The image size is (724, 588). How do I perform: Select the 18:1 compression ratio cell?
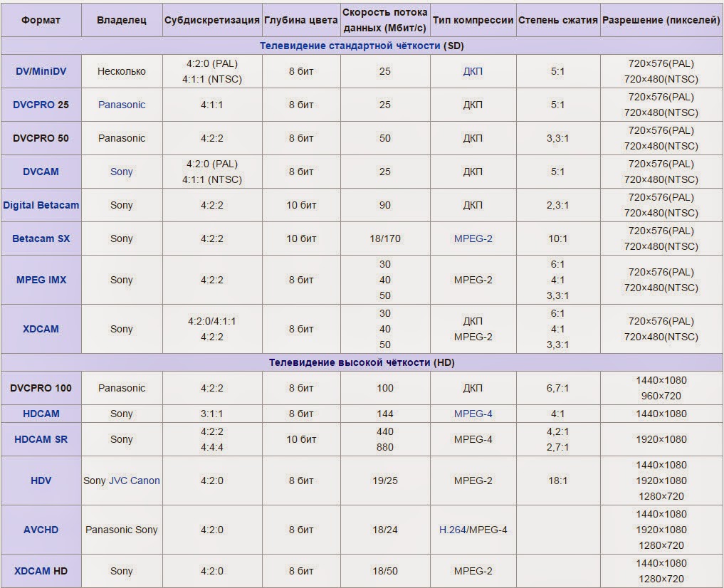click(558, 481)
